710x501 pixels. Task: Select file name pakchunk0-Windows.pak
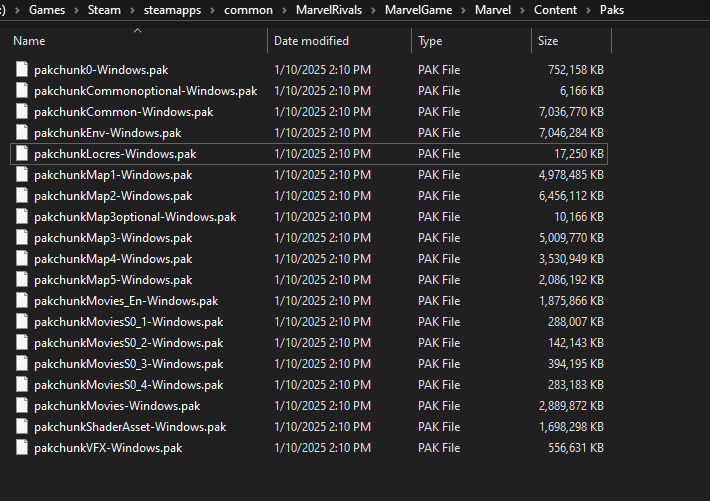[x=101, y=70]
